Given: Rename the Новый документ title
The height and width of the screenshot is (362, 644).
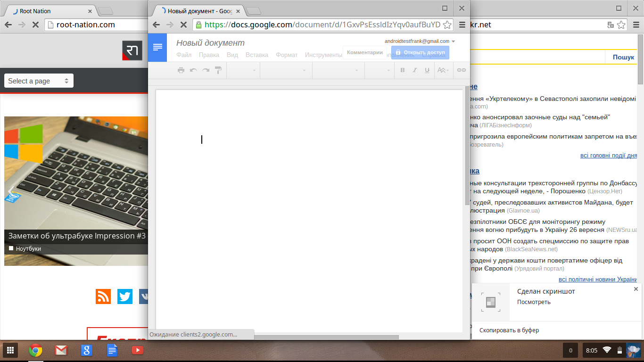Looking at the screenshot, I should 210,43.
